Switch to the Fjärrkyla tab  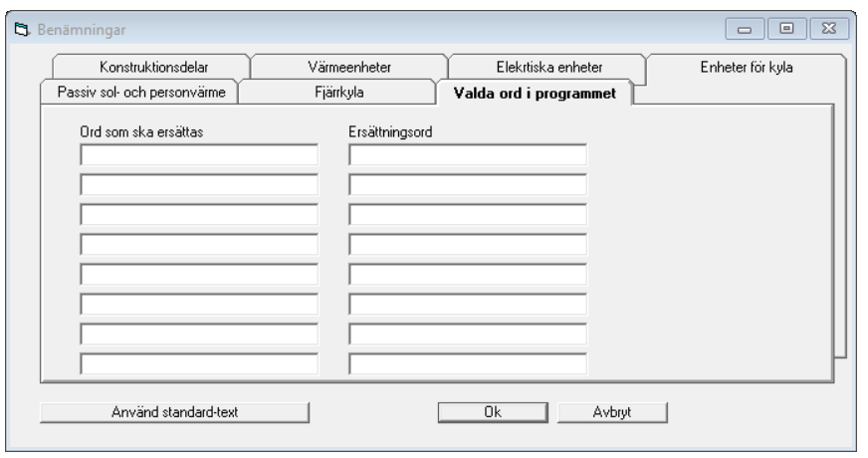338,92
